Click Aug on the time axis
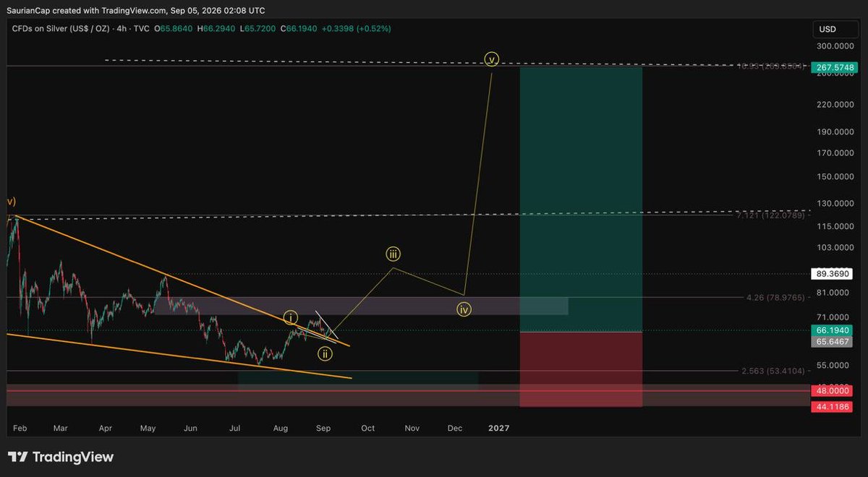Screen dimensions: 868x477 280,429
